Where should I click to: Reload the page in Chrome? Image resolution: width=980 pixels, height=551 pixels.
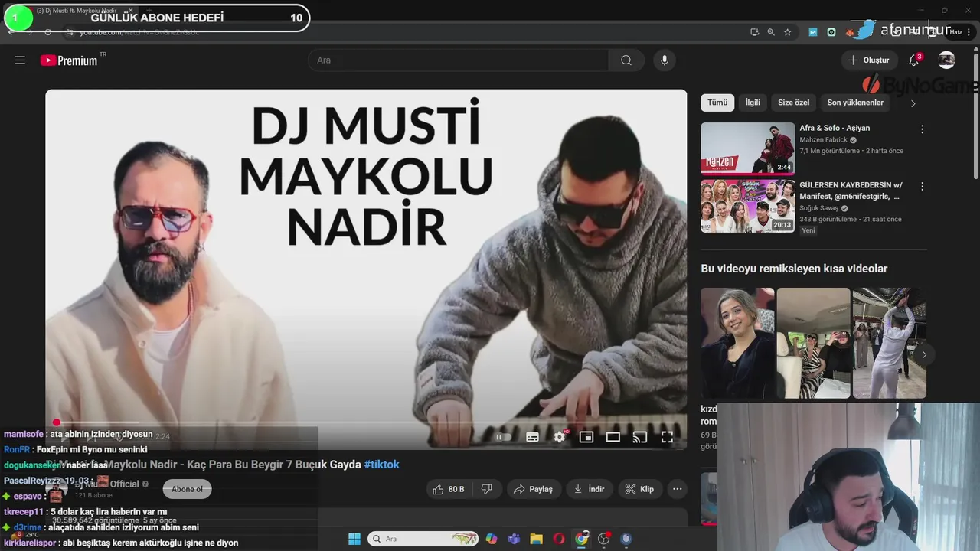point(47,32)
